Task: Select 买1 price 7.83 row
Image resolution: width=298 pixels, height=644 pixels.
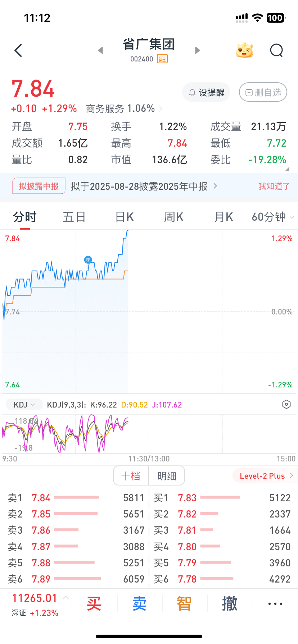Action: point(222,498)
